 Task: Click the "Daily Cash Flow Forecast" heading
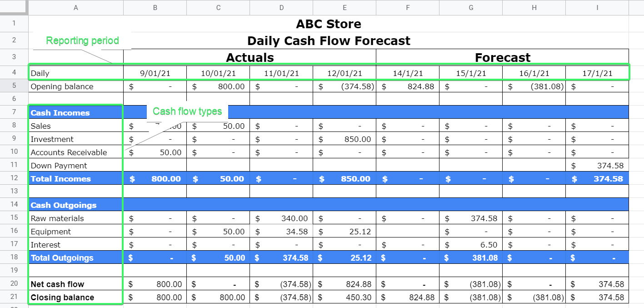coord(329,41)
